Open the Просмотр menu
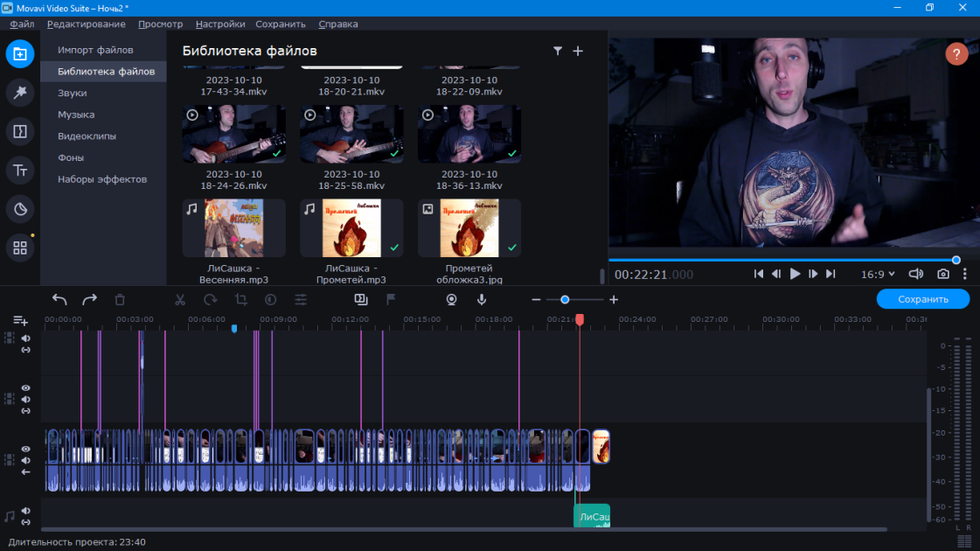980x551 pixels. click(161, 24)
